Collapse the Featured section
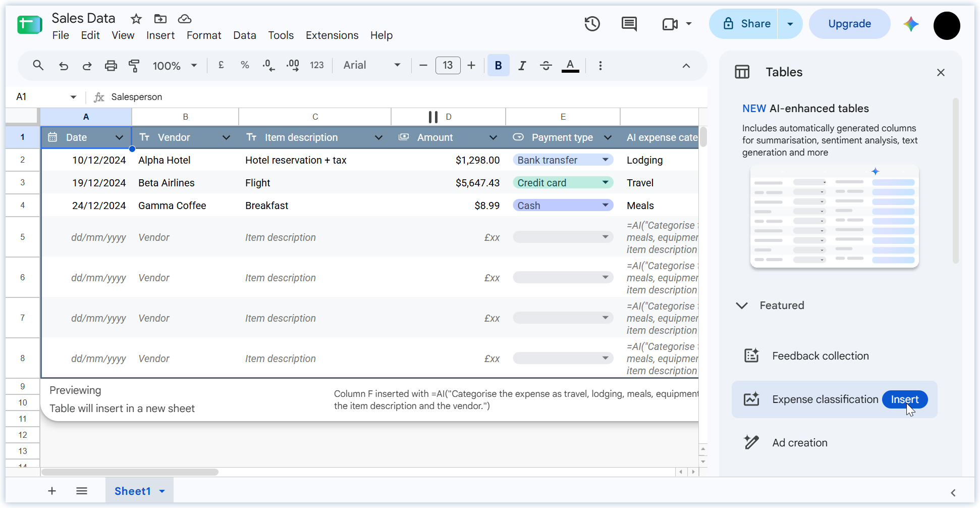This screenshot has width=980, height=508. (742, 306)
